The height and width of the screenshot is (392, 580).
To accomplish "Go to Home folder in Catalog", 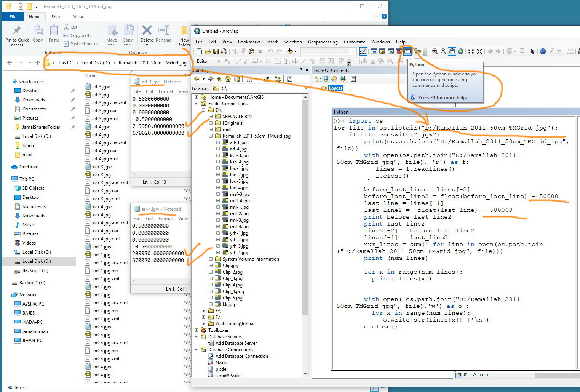I will [x=228, y=79].
